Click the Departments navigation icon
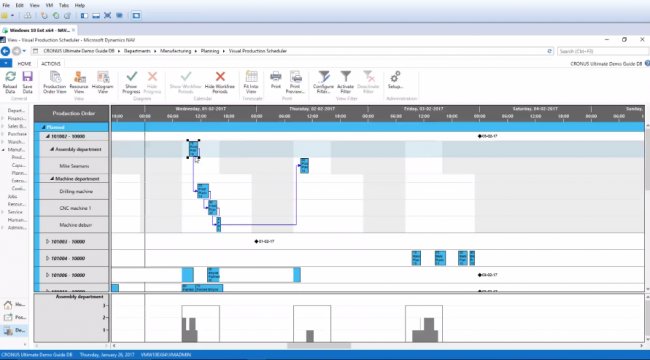 8,331
